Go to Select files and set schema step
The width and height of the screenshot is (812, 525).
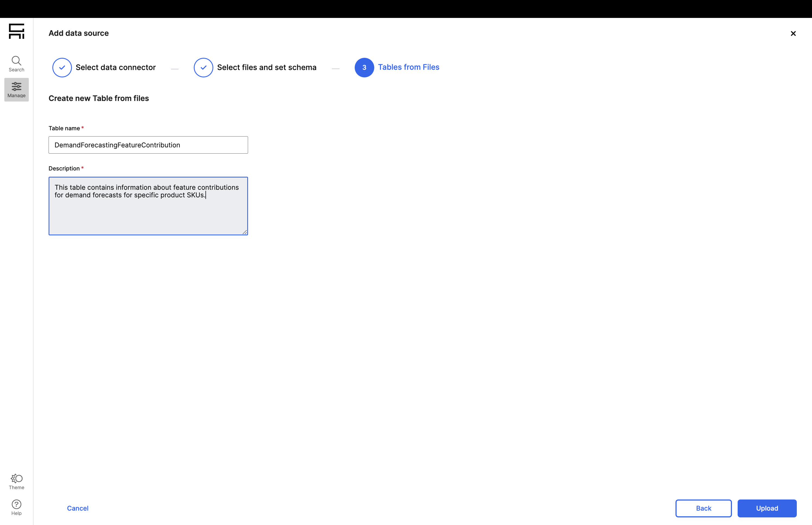pyautogui.click(x=267, y=68)
